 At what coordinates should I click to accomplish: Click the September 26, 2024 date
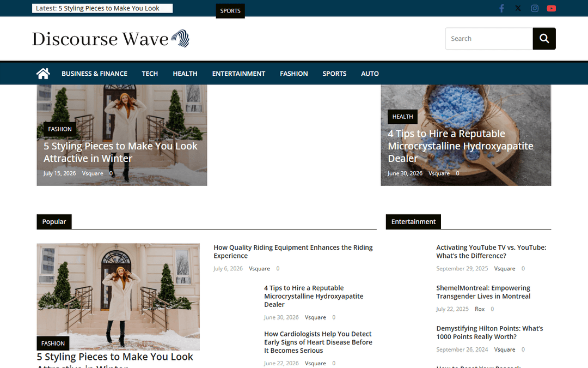(x=462, y=349)
